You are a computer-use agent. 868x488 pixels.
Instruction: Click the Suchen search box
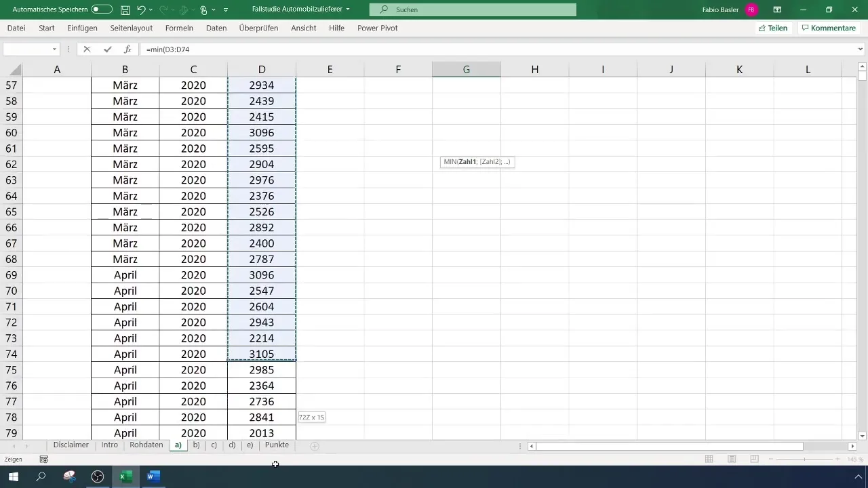tap(473, 9)
